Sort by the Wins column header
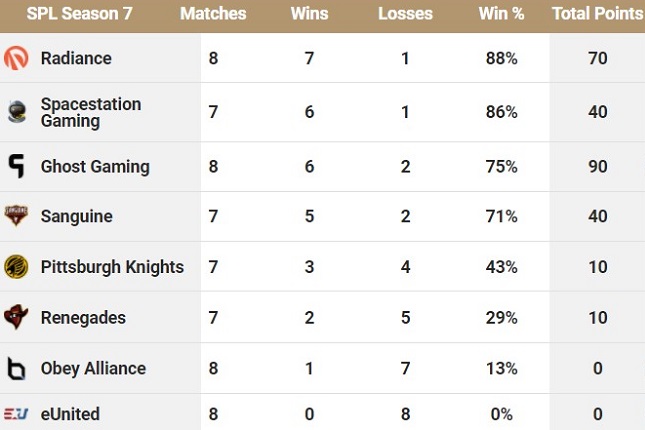This screenshot has width=645, height=430. 309,14
